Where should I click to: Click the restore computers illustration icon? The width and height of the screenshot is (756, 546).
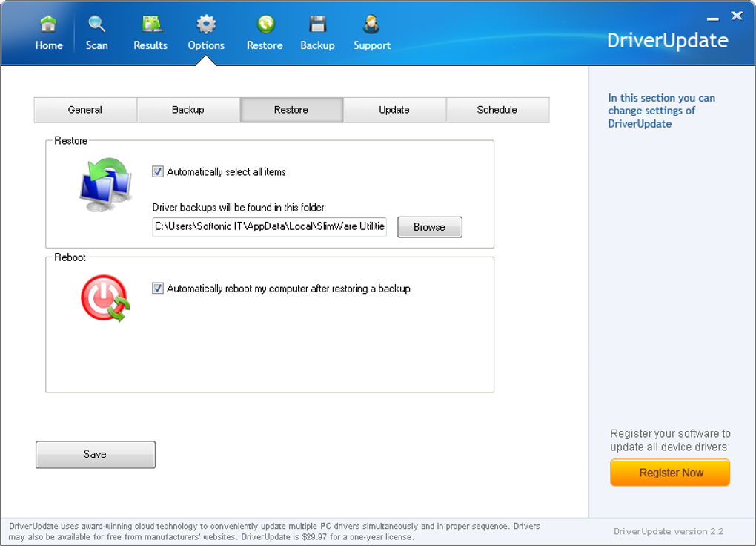click(105, 185)
